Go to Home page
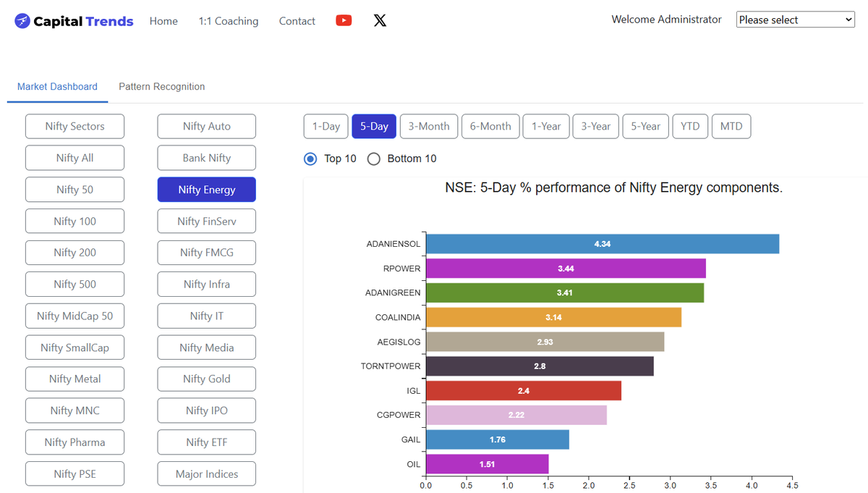The width and height of the screenshot is (868, 493). [x=163, y=21]
